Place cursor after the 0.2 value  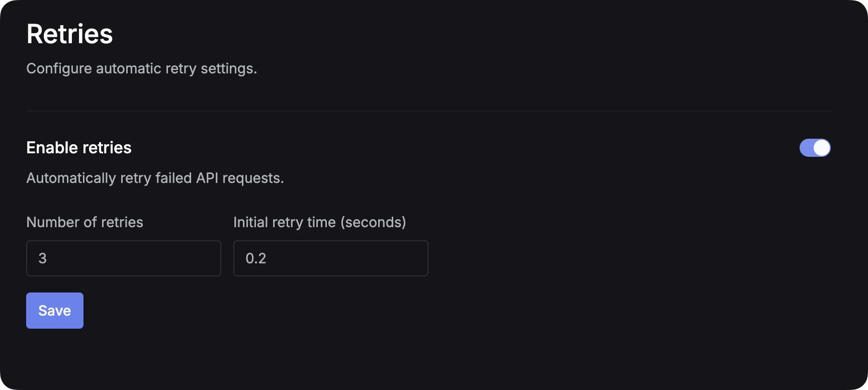click(267, 258)
